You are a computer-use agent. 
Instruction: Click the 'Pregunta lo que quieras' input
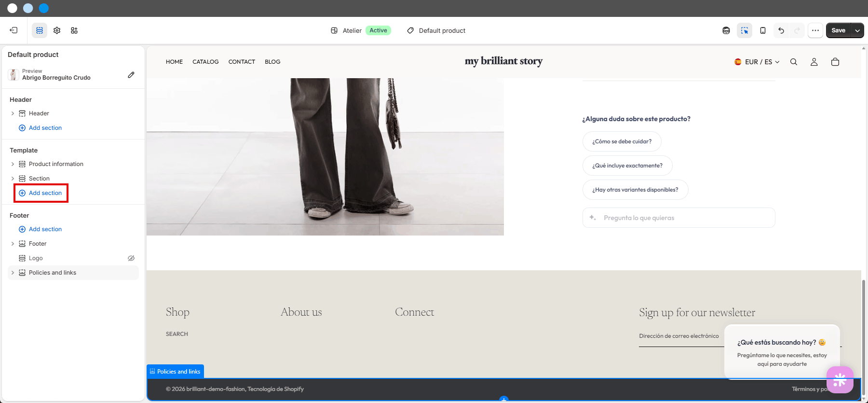coord(679,218)
